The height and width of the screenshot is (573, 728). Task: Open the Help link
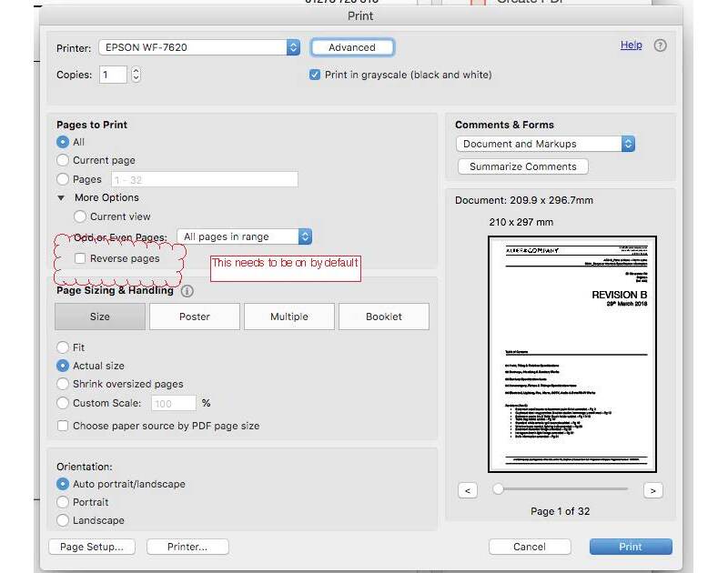pyautogui.click(x=631, y=45)
